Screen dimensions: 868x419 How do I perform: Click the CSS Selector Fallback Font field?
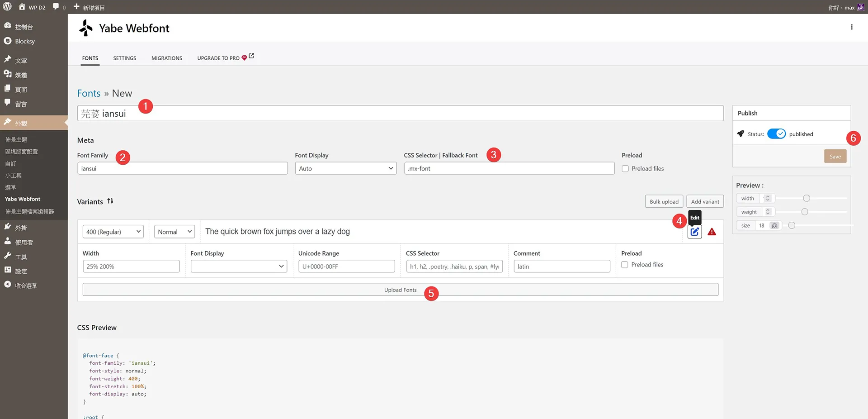(509, 168)
